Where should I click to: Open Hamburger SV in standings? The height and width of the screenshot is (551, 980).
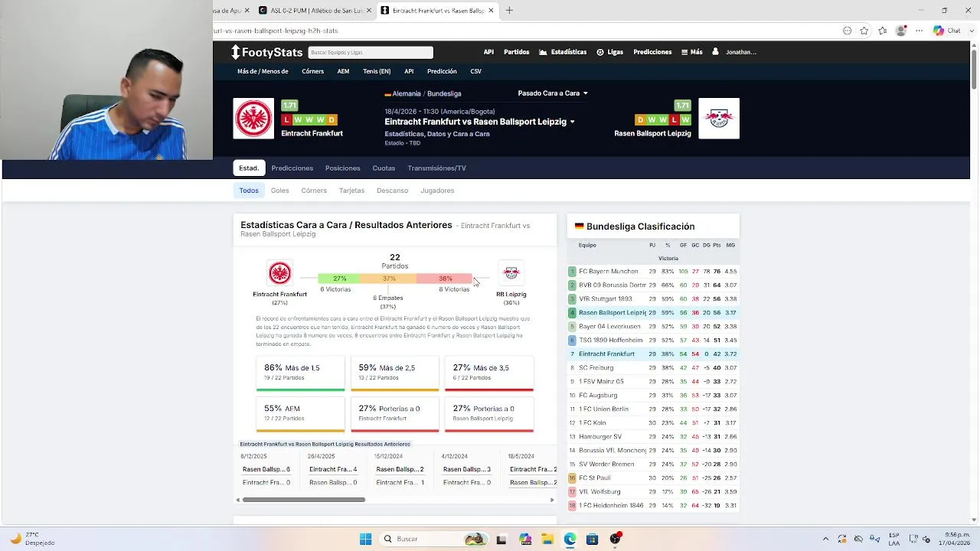(600, 437)
